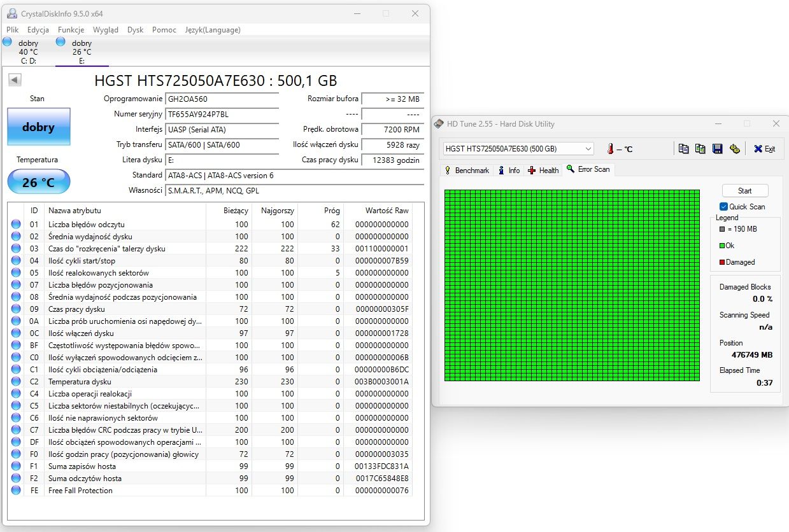The height and width of the screenshot is (532, 789).
Task: Click the red Damaged legend swatch
Action: click(721, 262)
